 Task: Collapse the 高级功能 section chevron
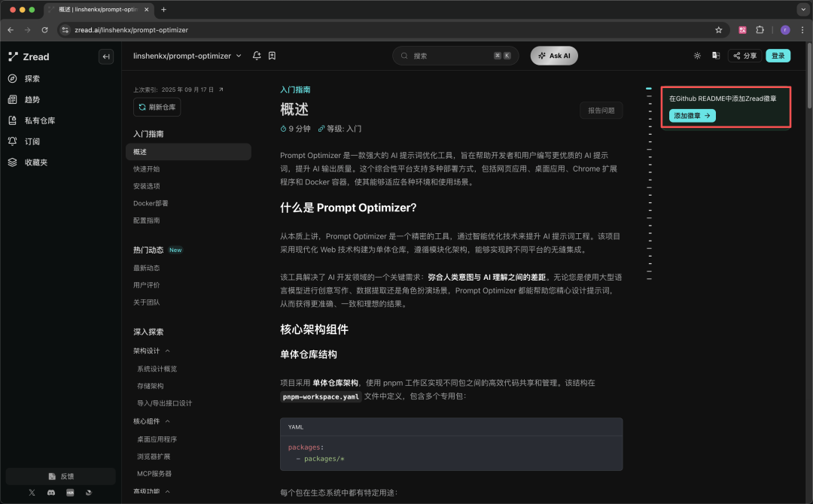pyautogui.click(x=167, y=491)
